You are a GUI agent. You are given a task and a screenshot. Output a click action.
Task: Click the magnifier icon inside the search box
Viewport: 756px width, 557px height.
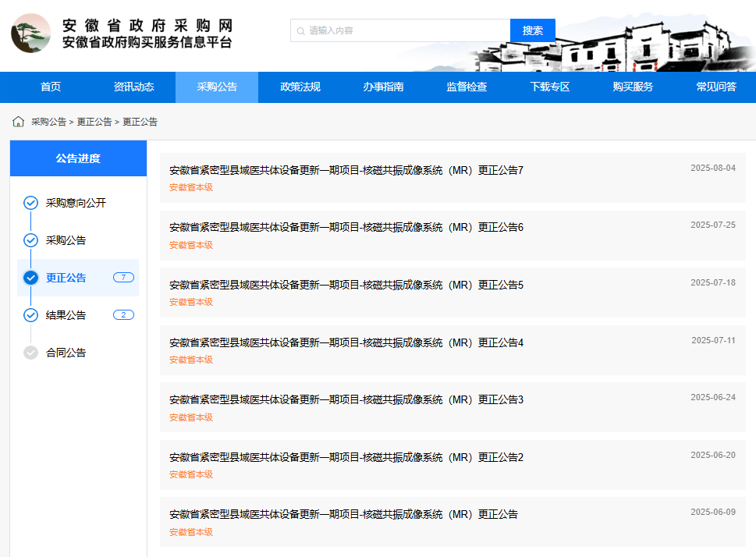pos(300,30)
